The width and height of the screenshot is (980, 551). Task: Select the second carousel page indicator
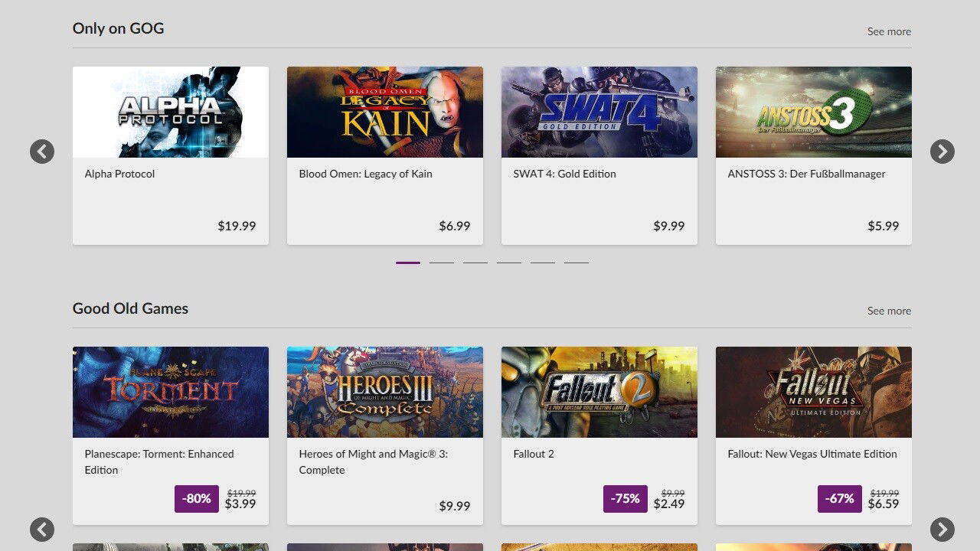coord(442,262)
